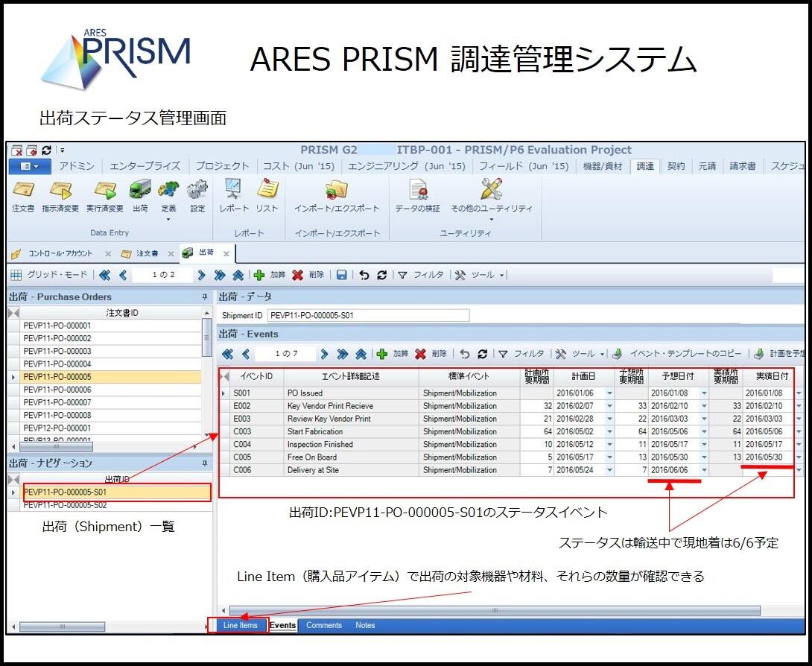
Task: Open 計画日 dropdown for C003 row
Action: [609, 431]
